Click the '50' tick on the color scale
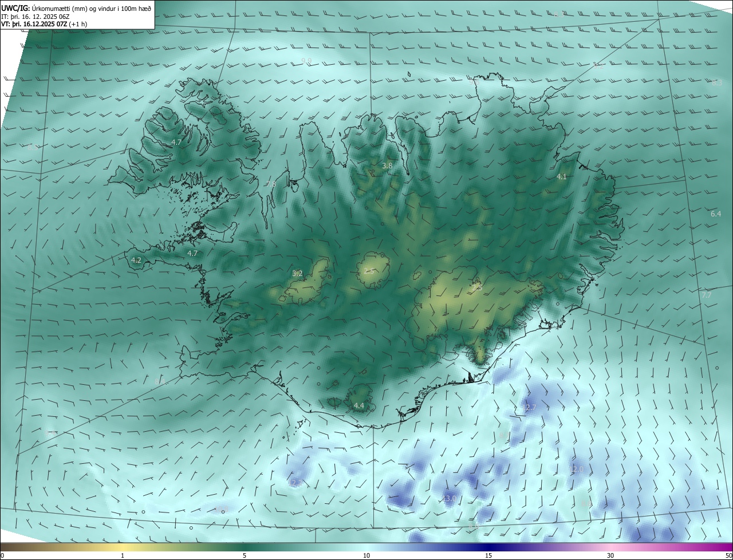 728,555
